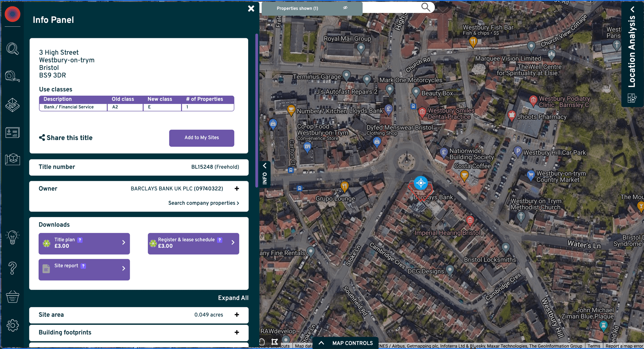
Task: Click the Westbury-on-trym Country Market pin
Action: tap(531, 176)
